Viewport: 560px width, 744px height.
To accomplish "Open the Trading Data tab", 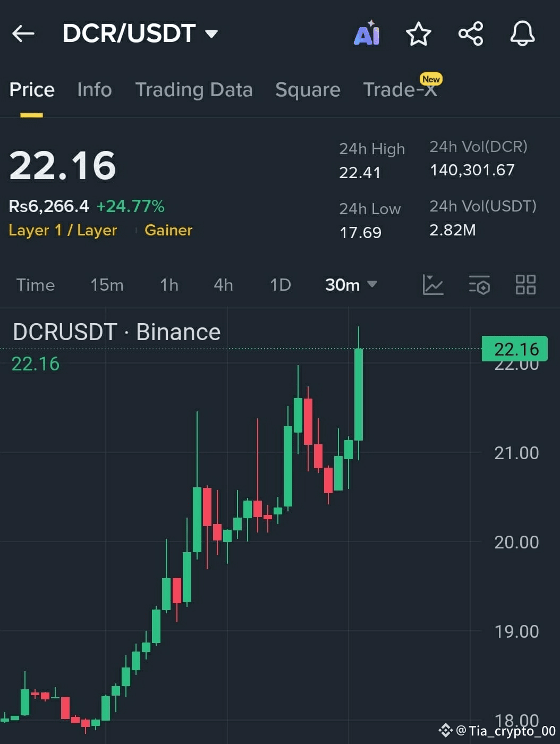I will click(x=194, y=90).
